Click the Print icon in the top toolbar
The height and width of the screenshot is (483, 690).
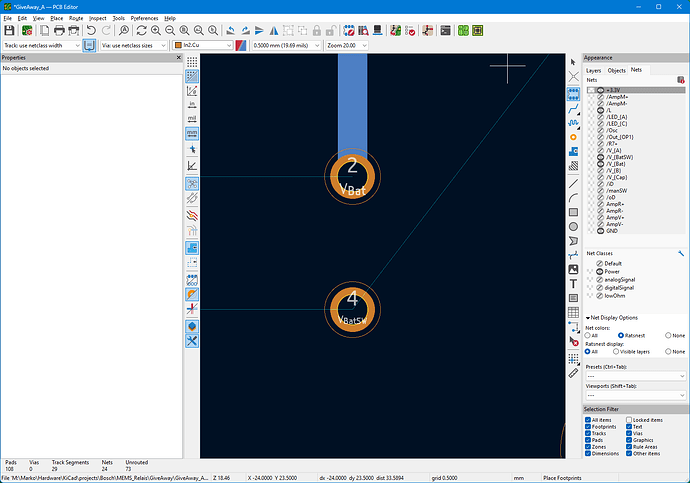click(59, 30)
